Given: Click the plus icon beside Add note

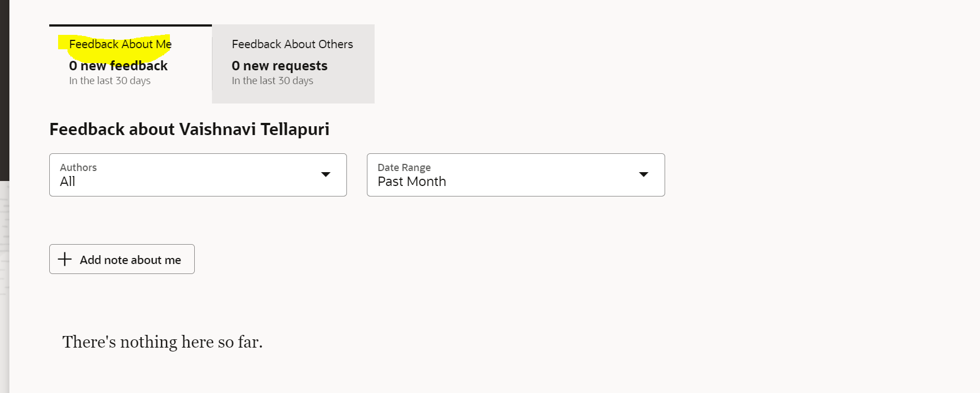Looking at the screenshot, I should point(65,259).
